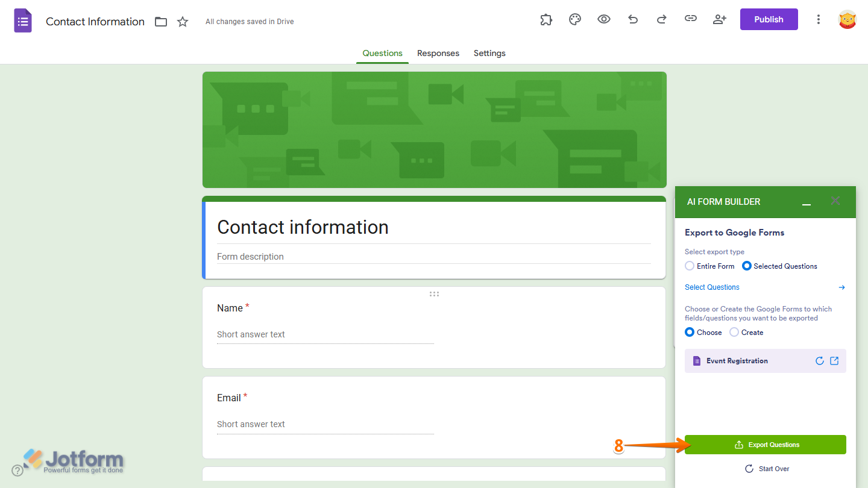
Task: Open add collaborators icon
Action: tap(719, 19)
